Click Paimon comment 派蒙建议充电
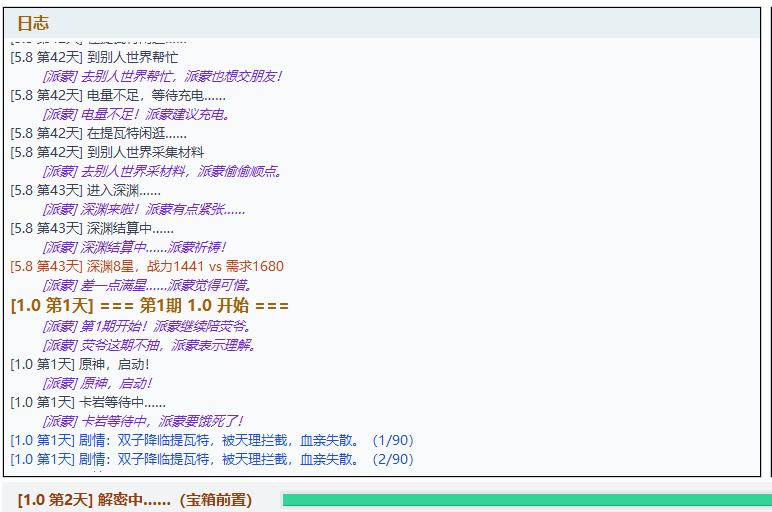Viewport: 772px width, 512px height. [x=136, y=114]
